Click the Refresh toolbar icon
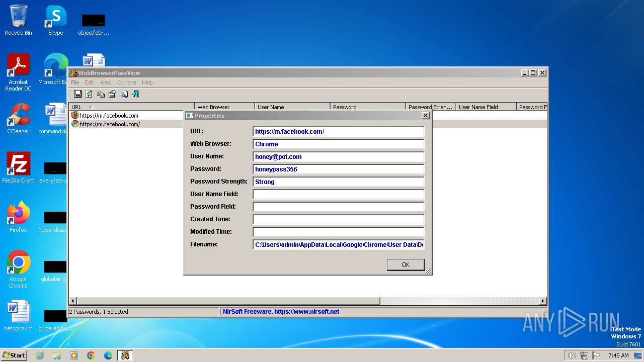The image size is (644, 362). [x=89, y=94]
